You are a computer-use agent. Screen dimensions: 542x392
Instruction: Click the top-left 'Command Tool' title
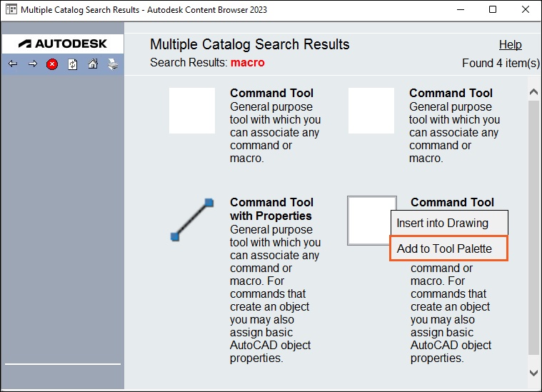tap(271, 93)
